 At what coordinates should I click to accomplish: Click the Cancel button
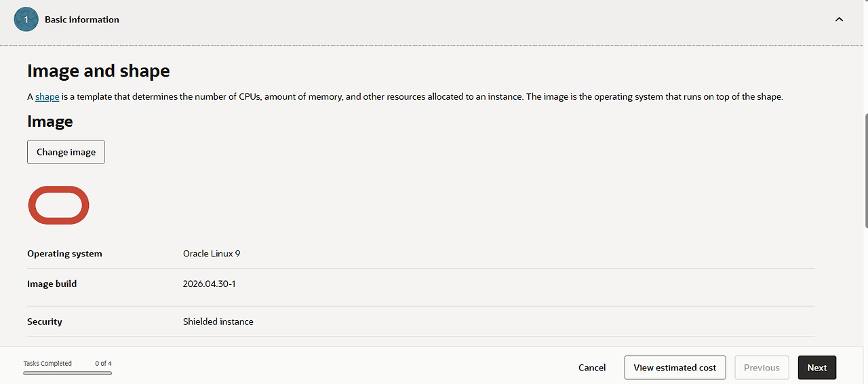tap(592, 368)
